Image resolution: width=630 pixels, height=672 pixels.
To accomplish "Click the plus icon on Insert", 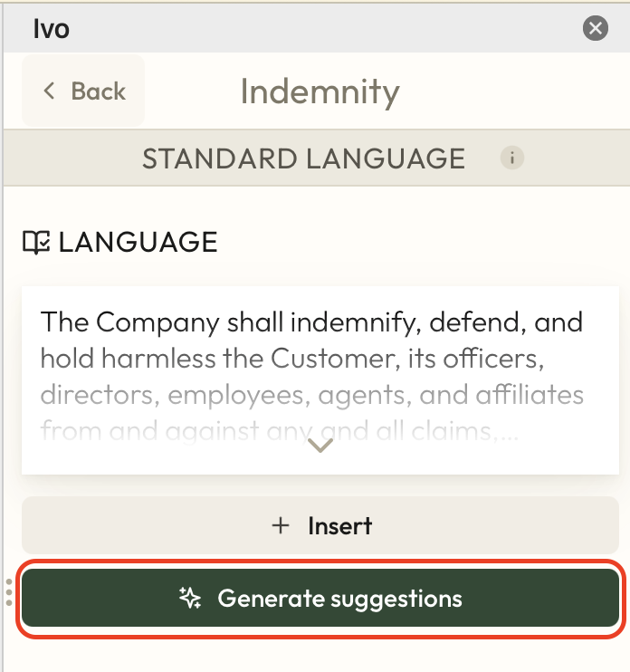I will [281, 525].
